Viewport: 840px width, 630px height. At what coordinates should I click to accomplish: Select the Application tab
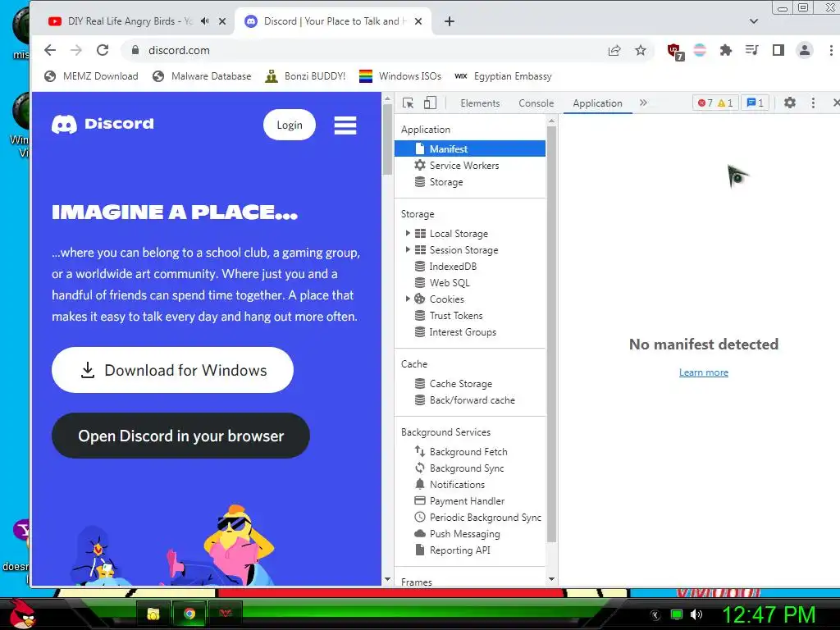[x=597, y=103]
